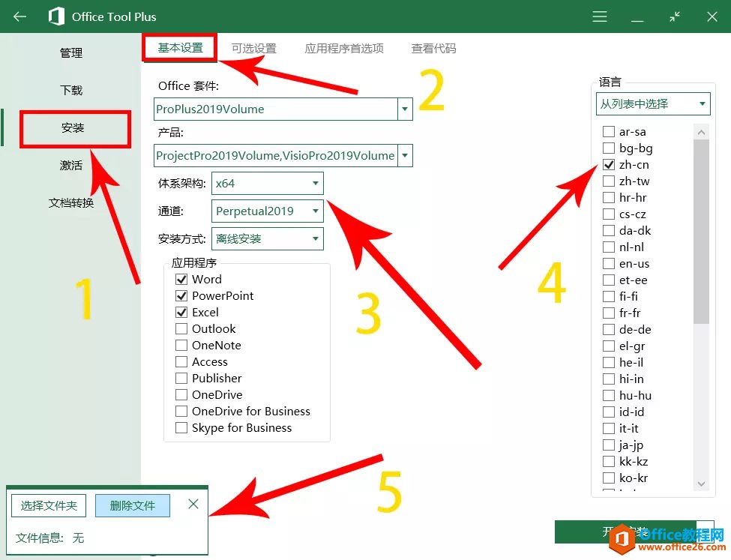This screenshot has width=731, height=560.
Task: Check the de-de language
Action: tap(608, 329)
